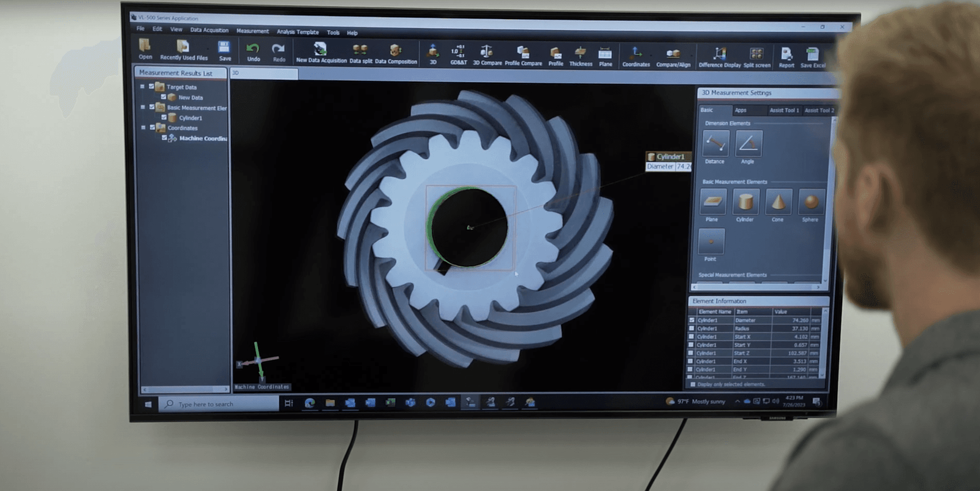Select the 3D Compare tool
This screenshot has width=980, height=491.
tap(487, 53)
